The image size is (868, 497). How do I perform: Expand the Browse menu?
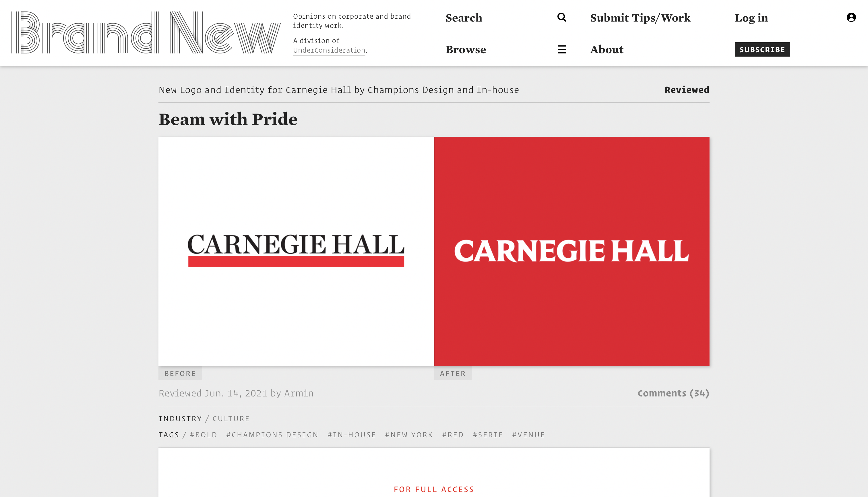[466, 49]
